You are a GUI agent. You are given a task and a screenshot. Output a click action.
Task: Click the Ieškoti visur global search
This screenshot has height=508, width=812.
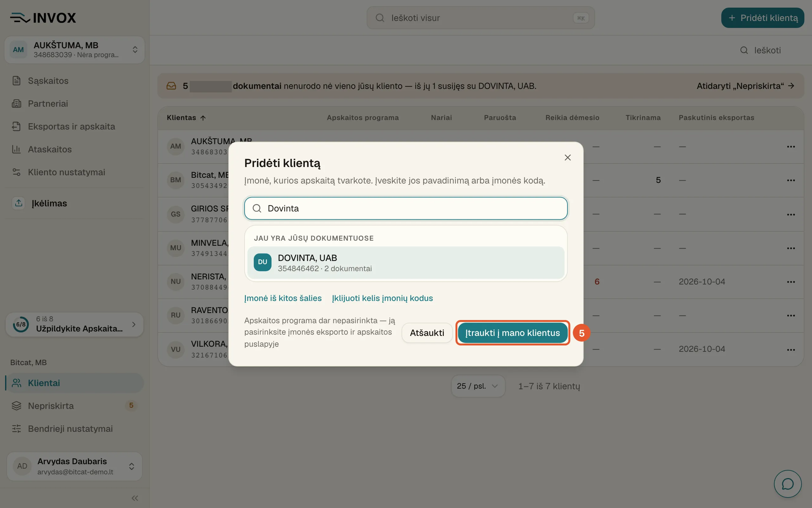(481, 18)
